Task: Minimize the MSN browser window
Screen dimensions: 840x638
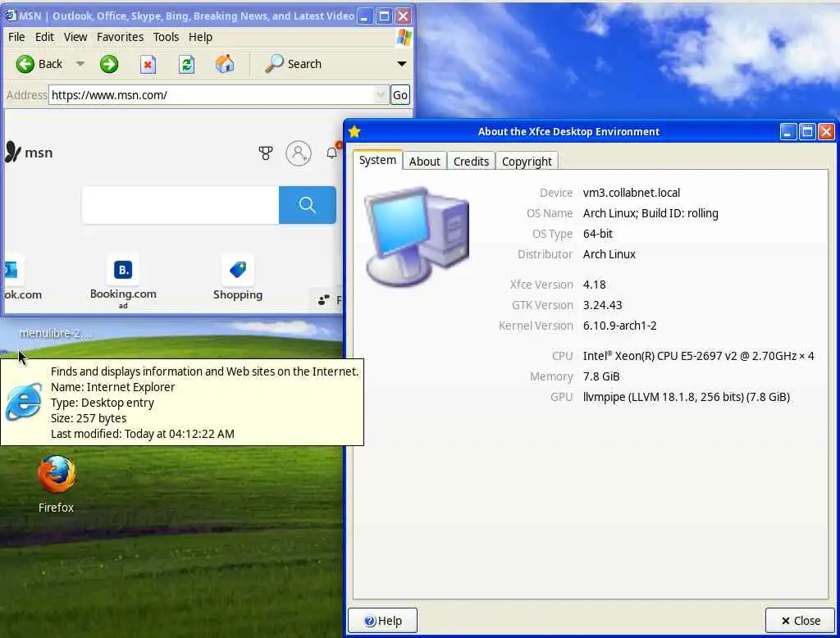Action: click(364, 16)
